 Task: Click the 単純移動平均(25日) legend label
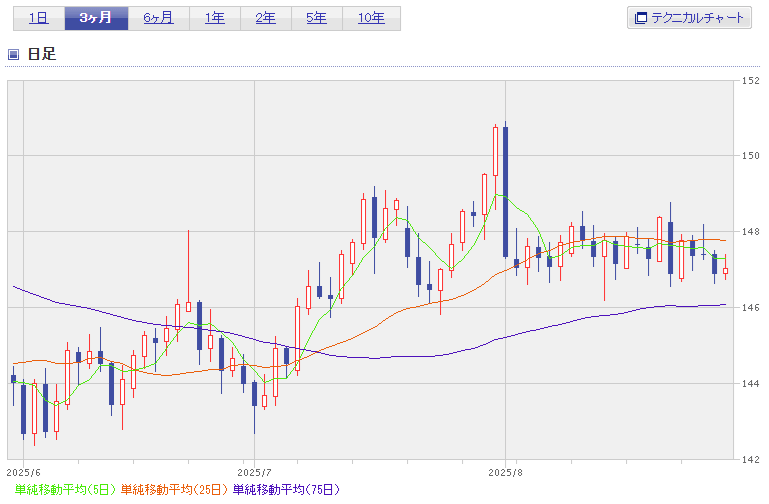point(174,489)
